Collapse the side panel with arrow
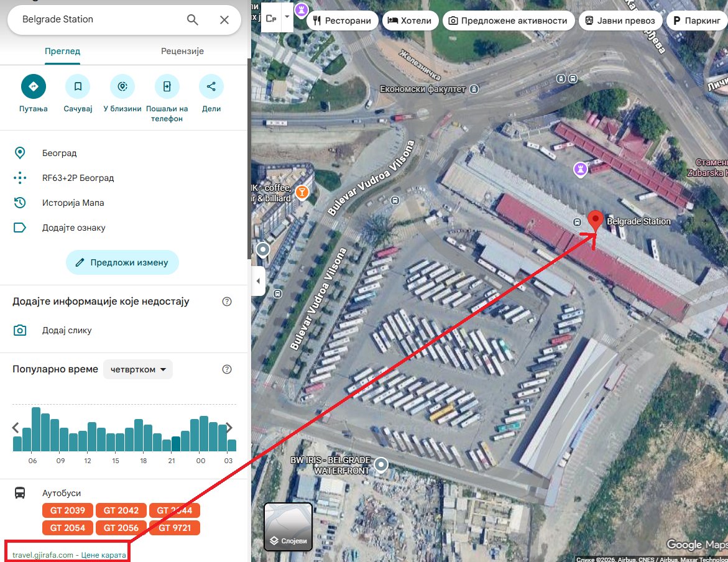Viewport: 728px width, 562px height. [258, 280]
